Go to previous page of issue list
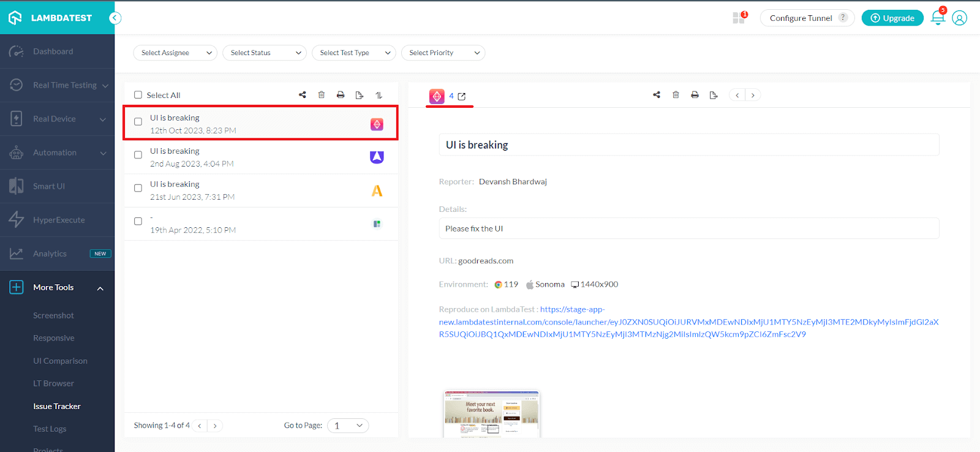This screenshot has width=980, height=452. [200, 426]
